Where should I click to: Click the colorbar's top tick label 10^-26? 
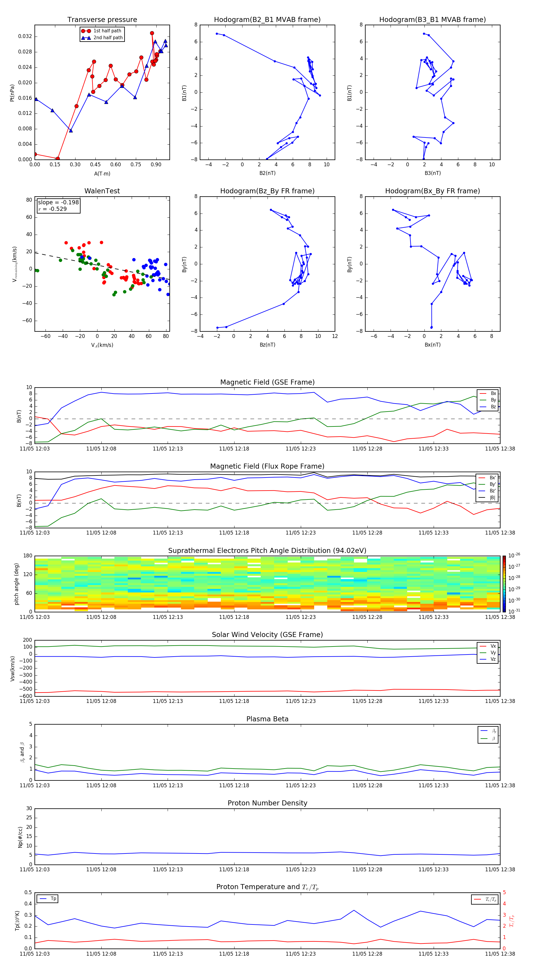click(514, 555)
